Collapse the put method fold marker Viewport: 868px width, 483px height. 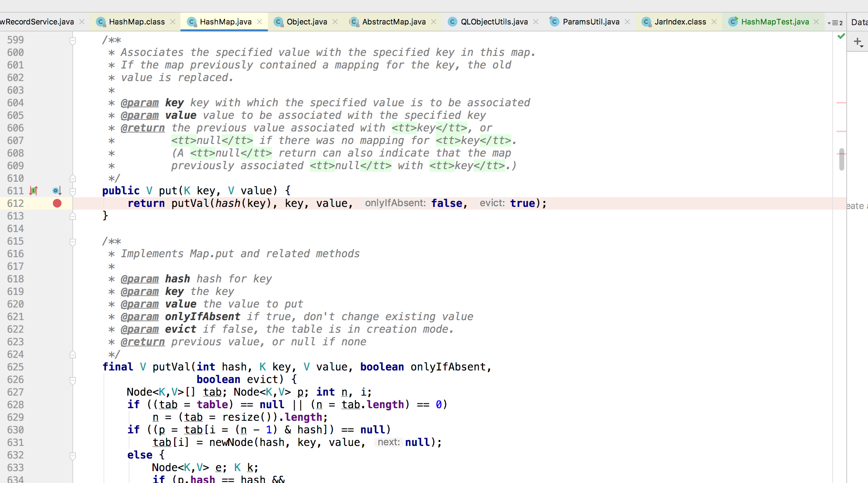pyautogui.click(x=73, y=191)
